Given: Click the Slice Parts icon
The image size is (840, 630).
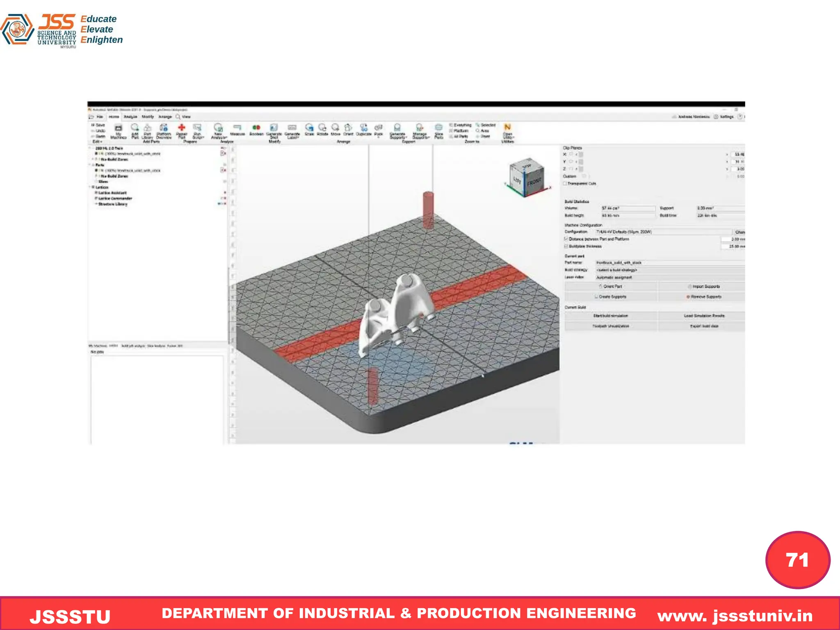Looking at the screenshot, I should tap(438, 128).
